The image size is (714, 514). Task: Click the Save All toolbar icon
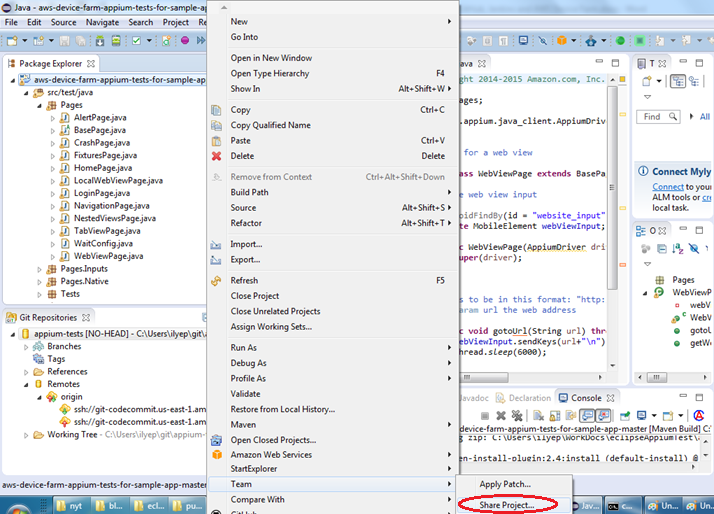(81, 41)
